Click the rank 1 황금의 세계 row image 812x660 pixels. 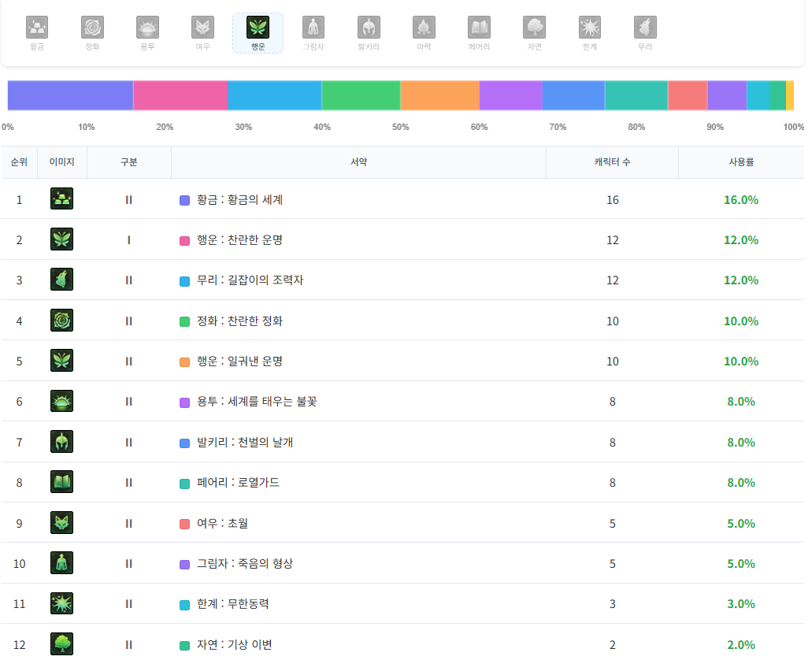pos(61,199)
